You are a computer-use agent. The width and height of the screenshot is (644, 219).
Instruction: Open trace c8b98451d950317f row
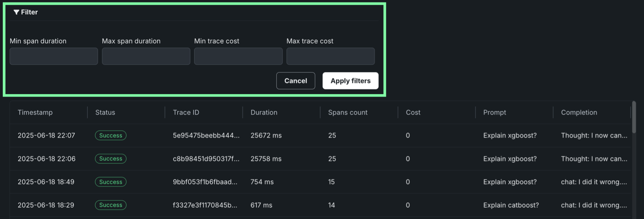[x=206, y=159]
